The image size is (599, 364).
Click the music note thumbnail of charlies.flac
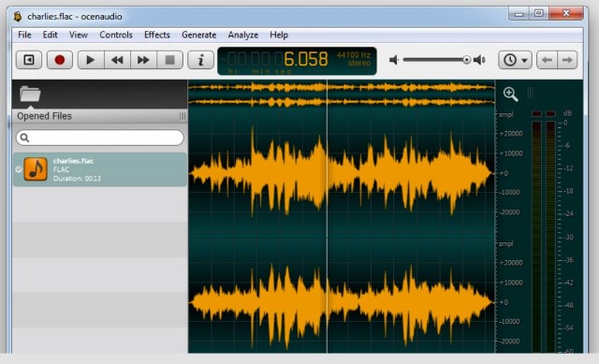(x=36, y=169)
